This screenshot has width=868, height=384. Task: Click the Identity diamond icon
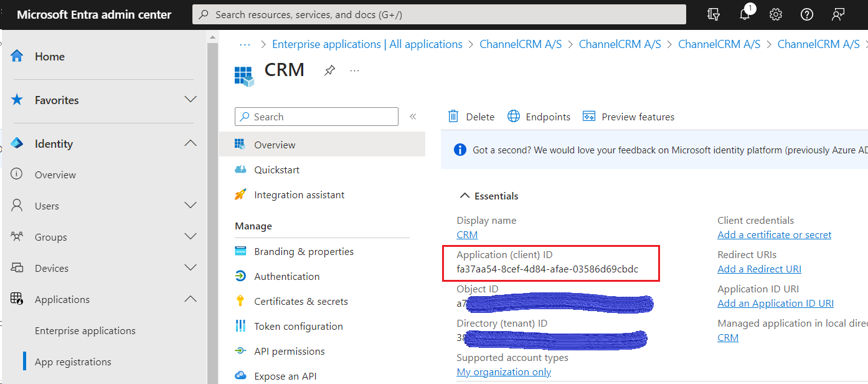[17, 143]
